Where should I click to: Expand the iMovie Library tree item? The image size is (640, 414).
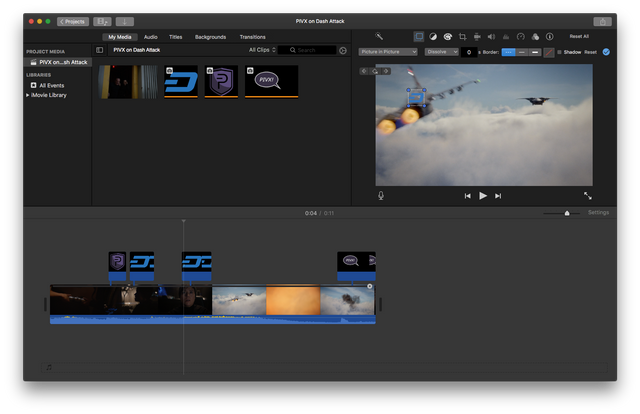(28, 95)
